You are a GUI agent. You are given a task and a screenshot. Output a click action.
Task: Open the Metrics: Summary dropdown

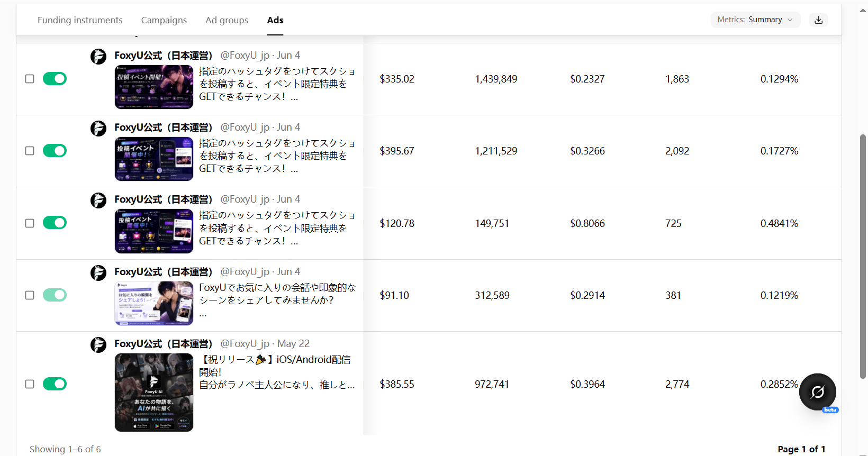point(755,20)
